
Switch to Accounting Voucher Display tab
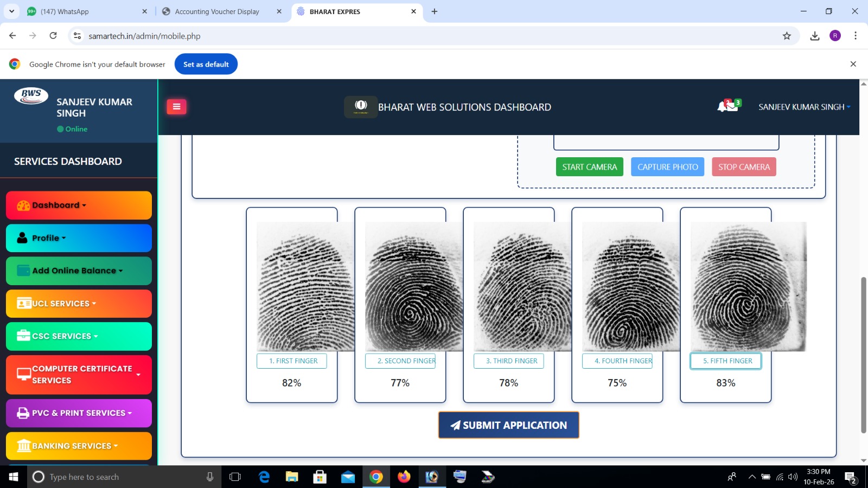coord(217,11)
